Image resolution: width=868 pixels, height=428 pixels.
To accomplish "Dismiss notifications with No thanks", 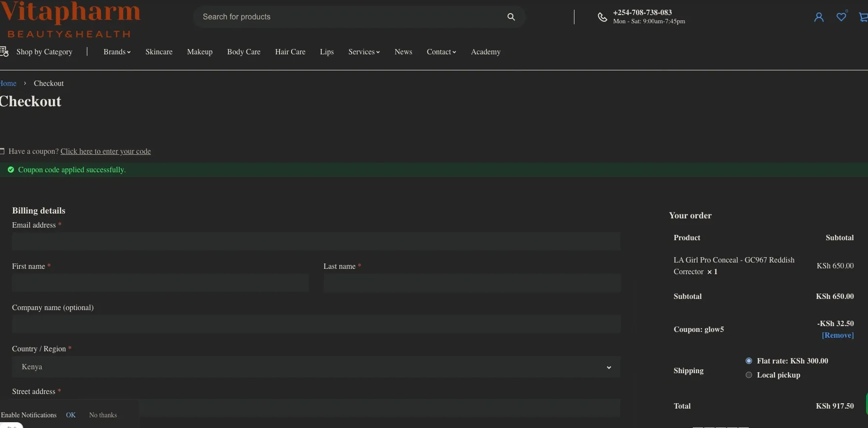I will 103,415.
